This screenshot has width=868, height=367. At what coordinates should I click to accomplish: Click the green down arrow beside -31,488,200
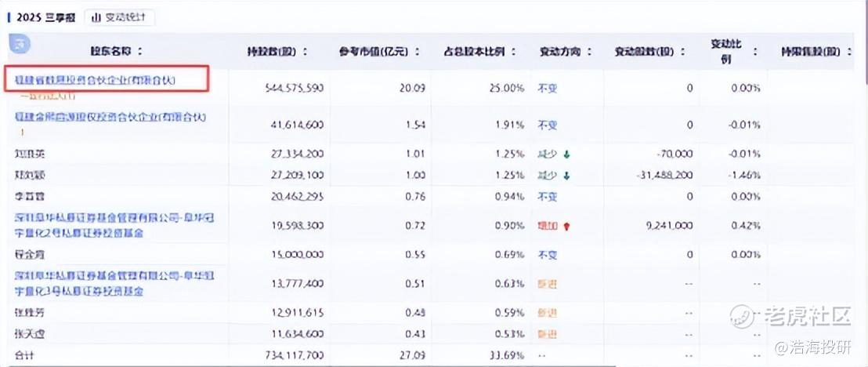pos(566,175)
